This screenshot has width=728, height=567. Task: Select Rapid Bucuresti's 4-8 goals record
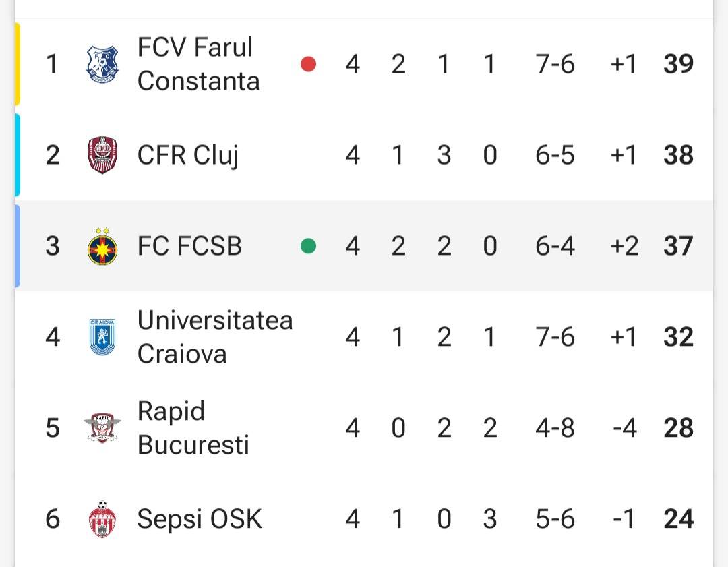coord(555,427)
